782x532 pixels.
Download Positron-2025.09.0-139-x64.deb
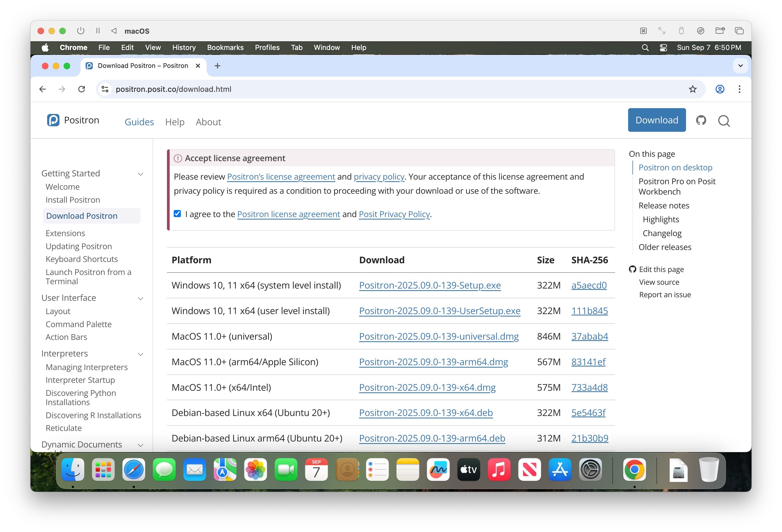pyautogui.click(x=426, y=413)
